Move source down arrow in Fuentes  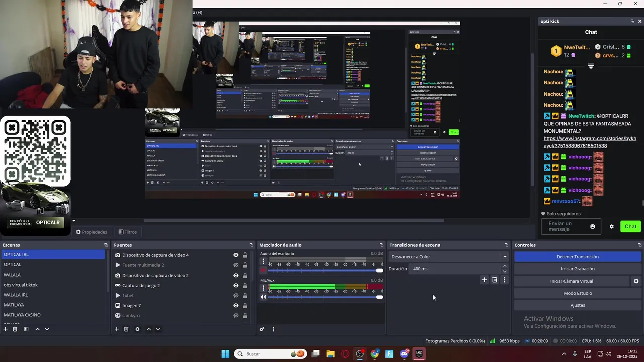tap(158, 329)
